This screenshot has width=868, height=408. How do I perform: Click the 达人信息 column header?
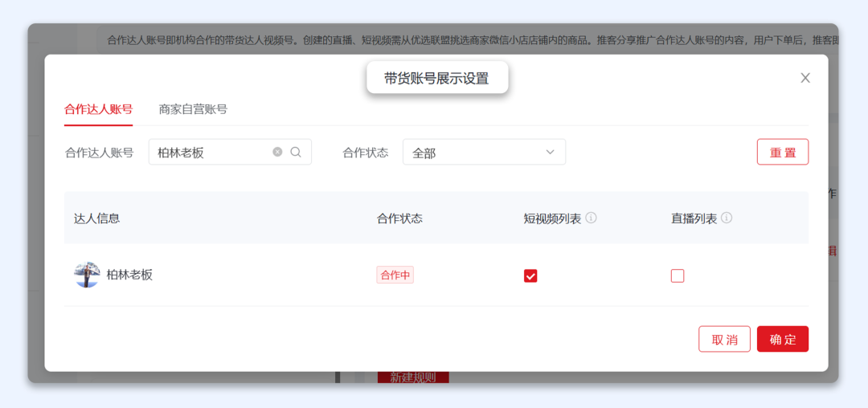pyautogui.click(x=97, y=218)
